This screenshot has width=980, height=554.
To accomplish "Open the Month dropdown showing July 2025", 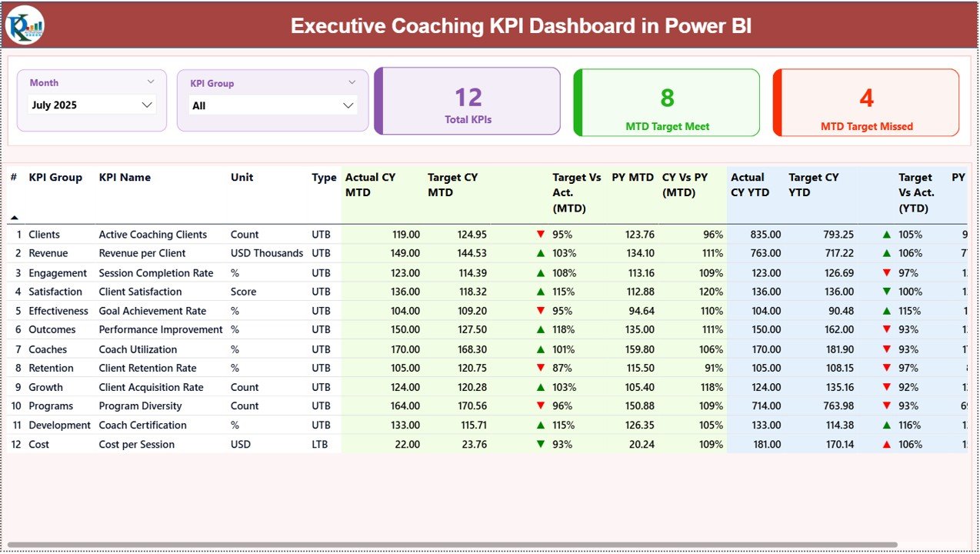I will [91, 105].
